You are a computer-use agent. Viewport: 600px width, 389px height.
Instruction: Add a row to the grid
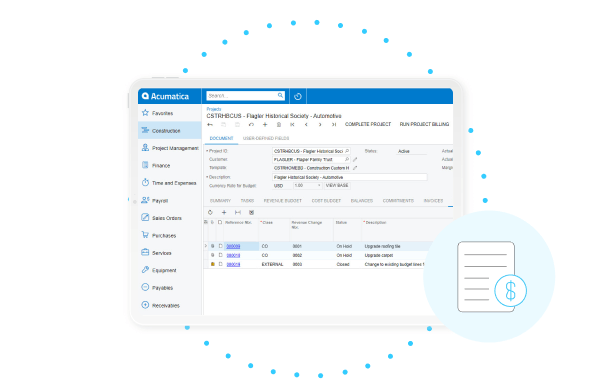point(224,212)
